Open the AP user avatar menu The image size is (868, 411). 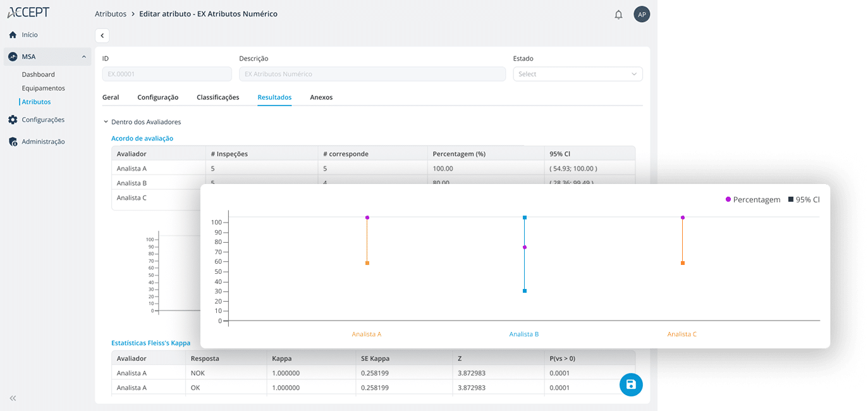click(x=642, y=15)
